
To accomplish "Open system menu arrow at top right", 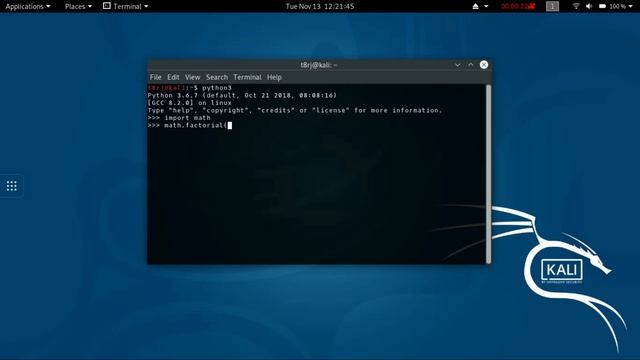I will (631, 6).
